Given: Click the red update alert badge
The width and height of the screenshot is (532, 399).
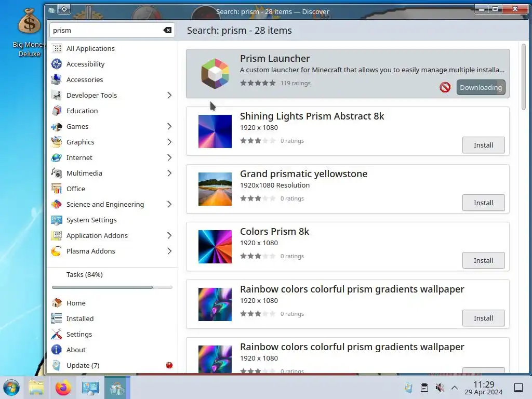Looking at the screenshot, I should [x=169, y=365].
